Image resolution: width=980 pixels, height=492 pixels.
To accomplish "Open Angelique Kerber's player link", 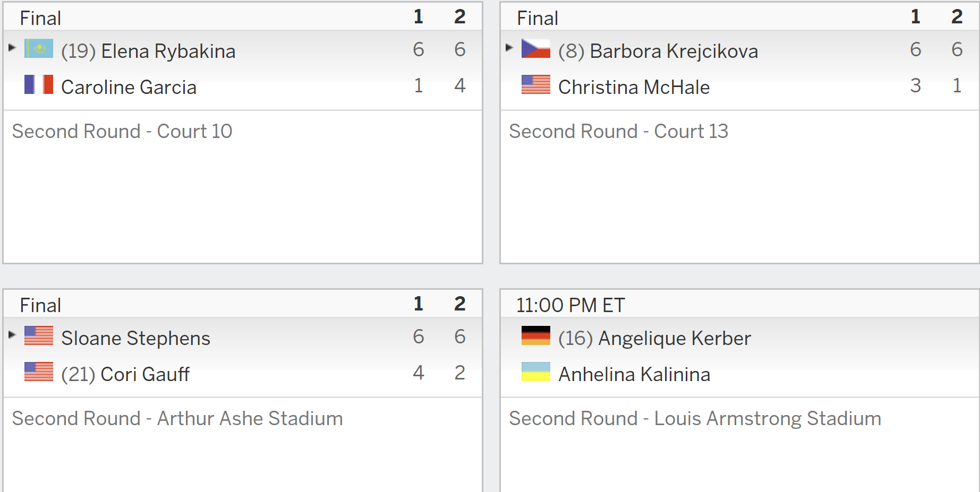I will [675, 338].
